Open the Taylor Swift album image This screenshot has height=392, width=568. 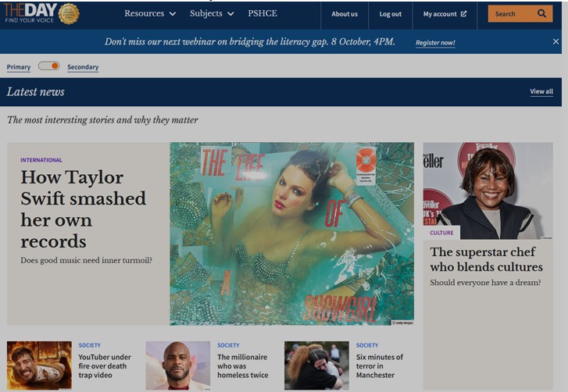click(291, 233)
